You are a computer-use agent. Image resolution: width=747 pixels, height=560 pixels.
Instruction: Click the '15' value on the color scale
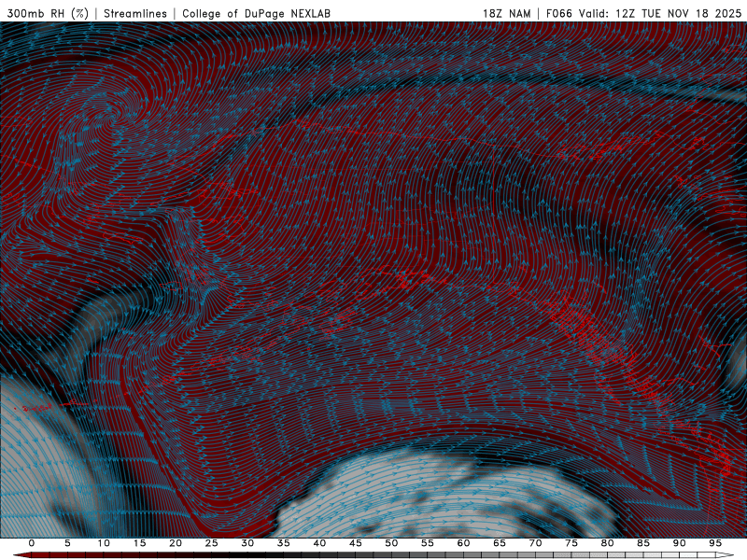click(139, 543)
